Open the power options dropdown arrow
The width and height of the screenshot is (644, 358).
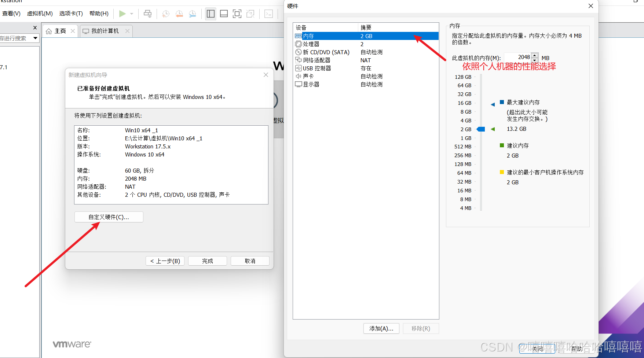click(x=132, y=14)
